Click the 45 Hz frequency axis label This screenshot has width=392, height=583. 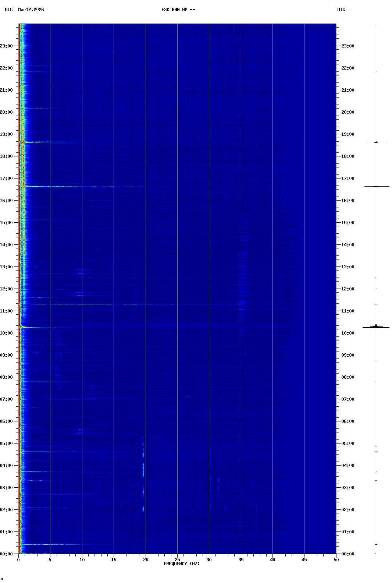304,560
